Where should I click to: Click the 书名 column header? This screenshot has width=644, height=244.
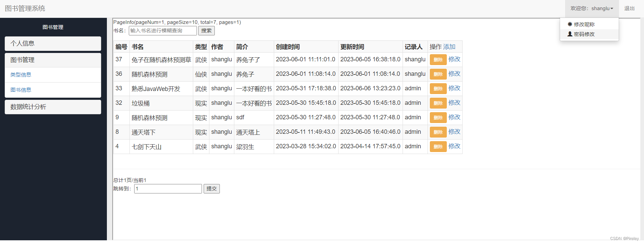click(161, 47)
